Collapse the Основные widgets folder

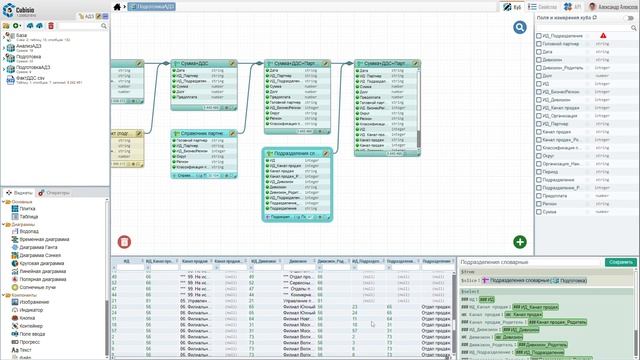4,202
